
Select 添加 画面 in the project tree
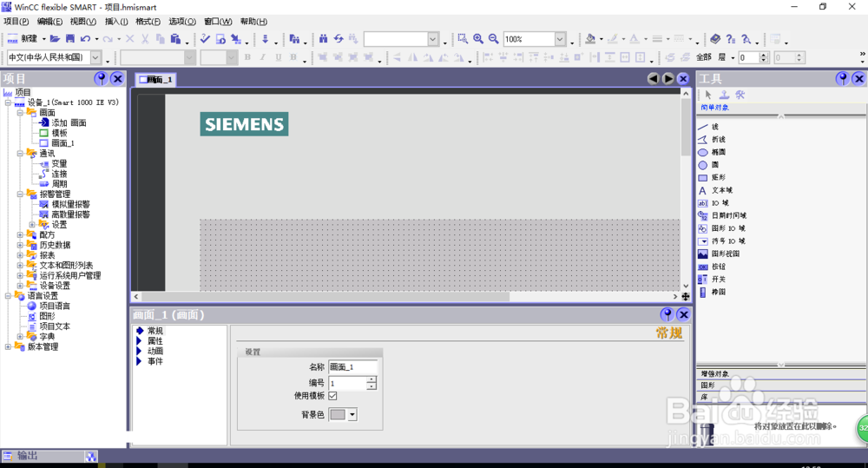tap(69, 123)
